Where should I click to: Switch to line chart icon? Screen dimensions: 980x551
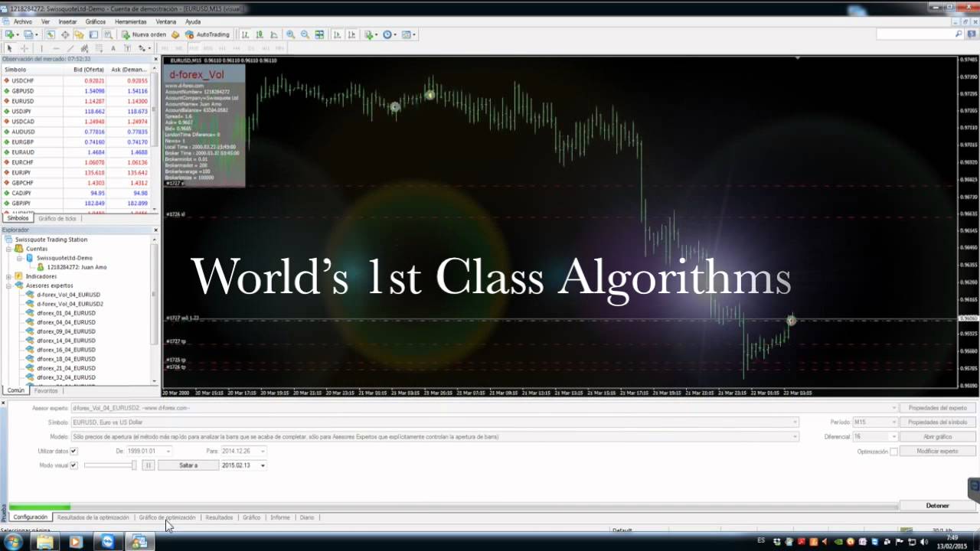(x=274, y=34)
